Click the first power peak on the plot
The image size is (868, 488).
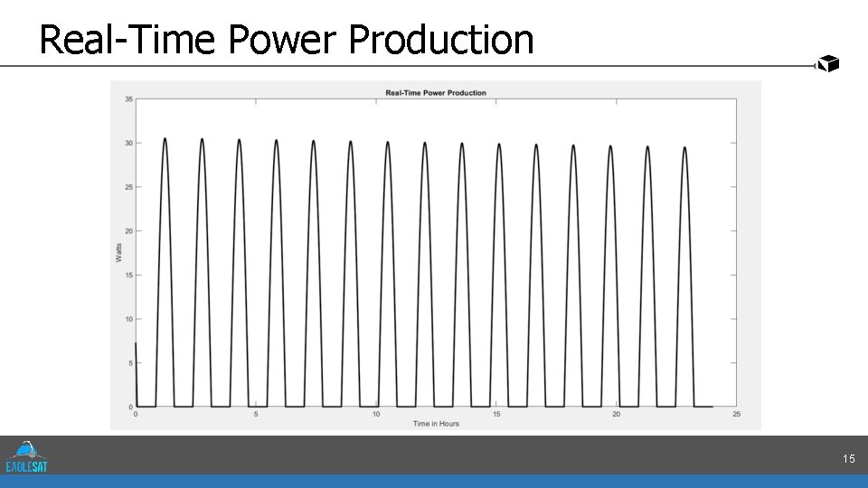(x=165, y=139)
